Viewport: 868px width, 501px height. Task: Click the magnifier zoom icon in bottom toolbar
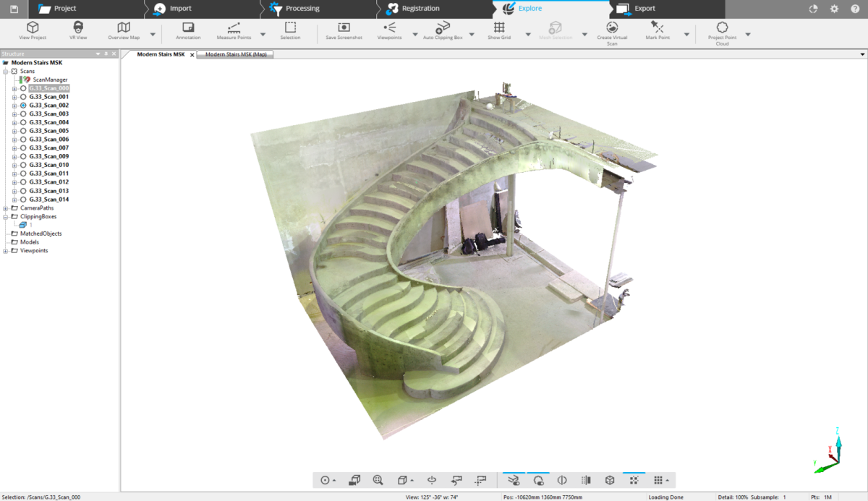click(x=378, y=480)
